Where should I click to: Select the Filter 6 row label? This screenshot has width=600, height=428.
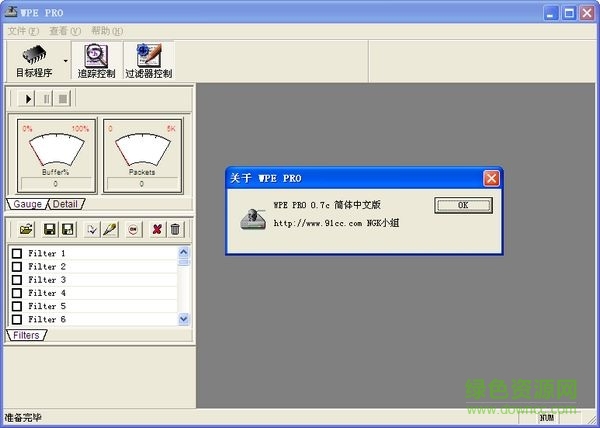[x=47, y=319]
